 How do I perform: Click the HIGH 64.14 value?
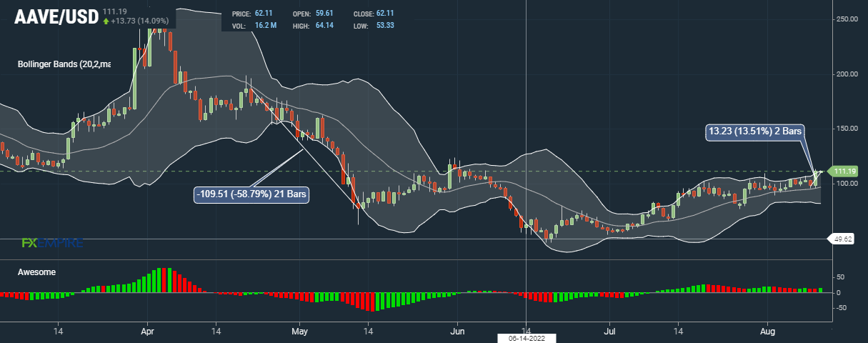click(x=324, y=26)
